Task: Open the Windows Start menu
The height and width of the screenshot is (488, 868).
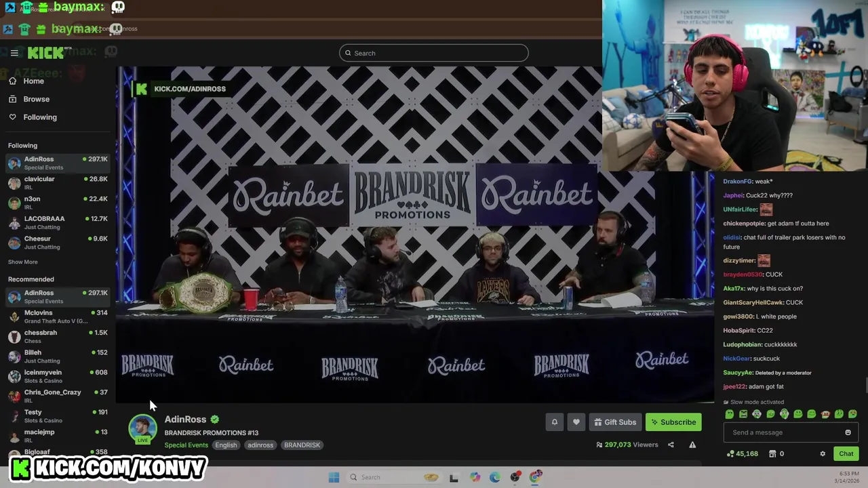Action: click(x=334, y=477)
